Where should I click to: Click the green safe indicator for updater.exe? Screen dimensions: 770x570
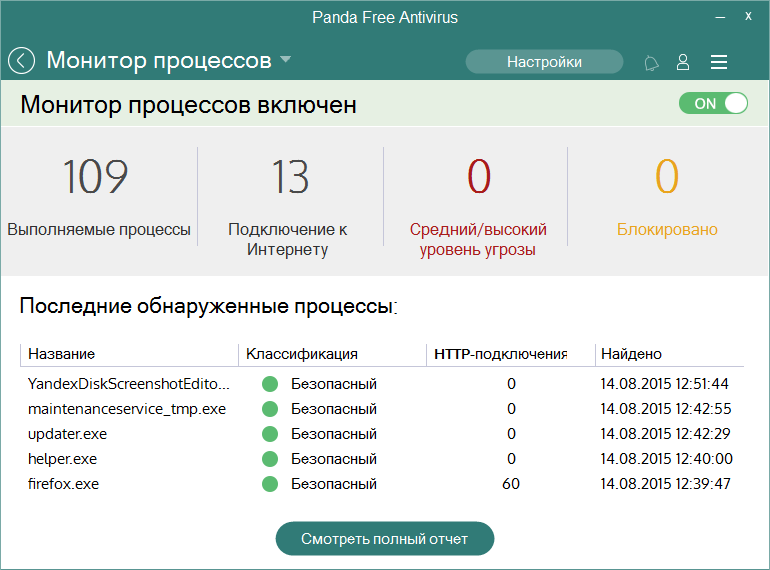coord(270,434)
